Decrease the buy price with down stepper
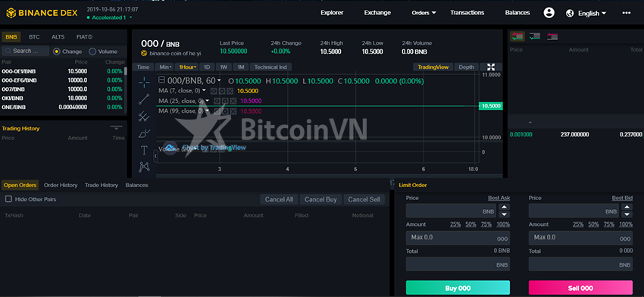The image size is (644, 297). pyautogui.click(x=504, y=214)
